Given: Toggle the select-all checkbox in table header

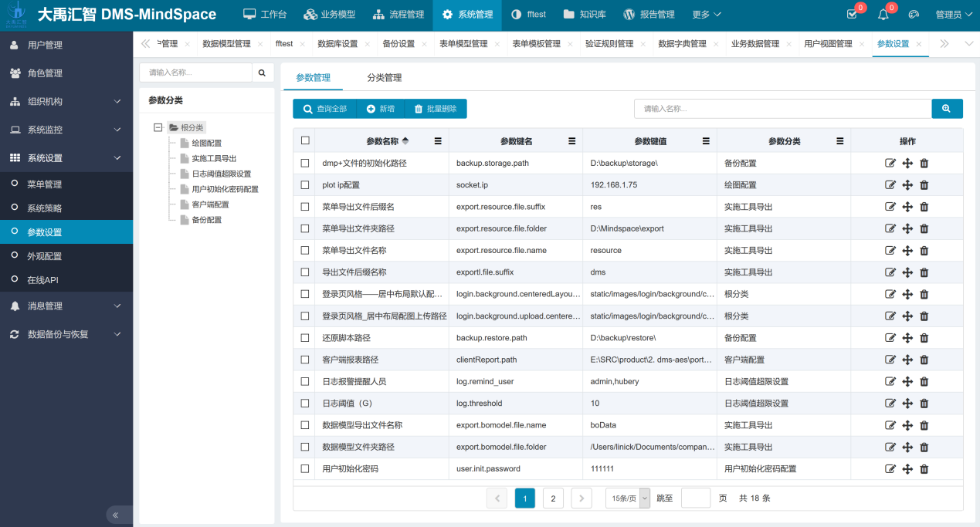Looking at the screenshot, I should coord(305,140).
